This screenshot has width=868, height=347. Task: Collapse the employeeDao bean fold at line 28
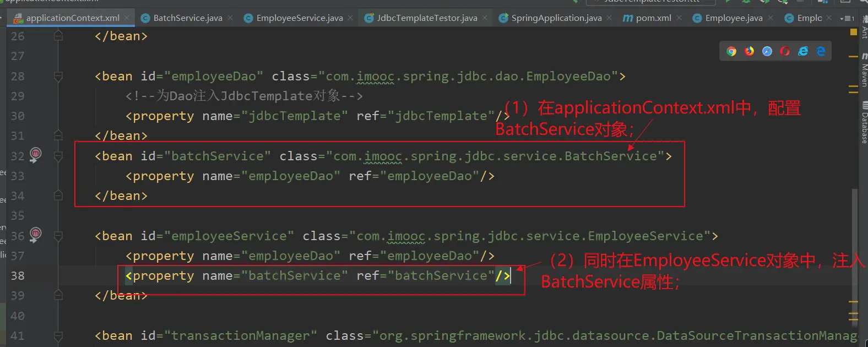point(58,77)
